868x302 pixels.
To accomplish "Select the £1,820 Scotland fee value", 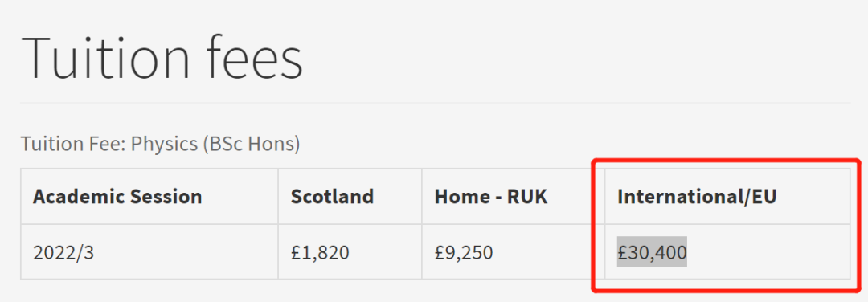I will [320, 252].
